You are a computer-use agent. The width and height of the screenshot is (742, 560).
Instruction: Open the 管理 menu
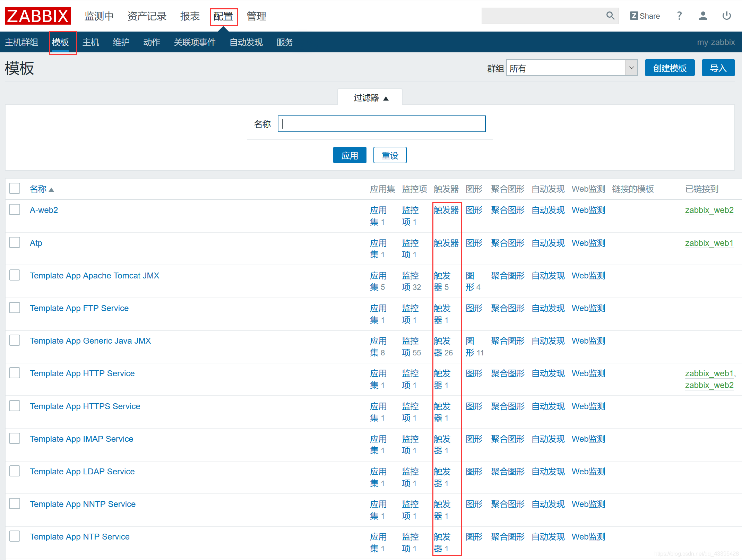pos(257,16)
